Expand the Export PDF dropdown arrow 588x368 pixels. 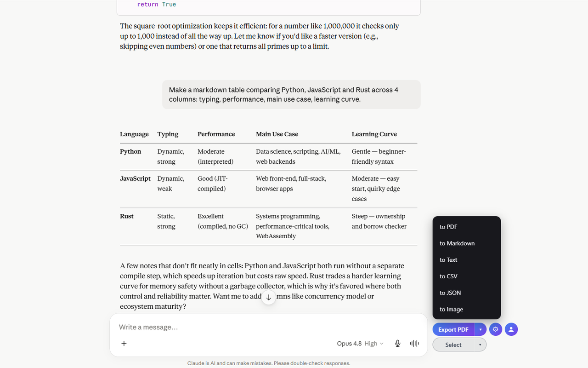tap(481, 329)
